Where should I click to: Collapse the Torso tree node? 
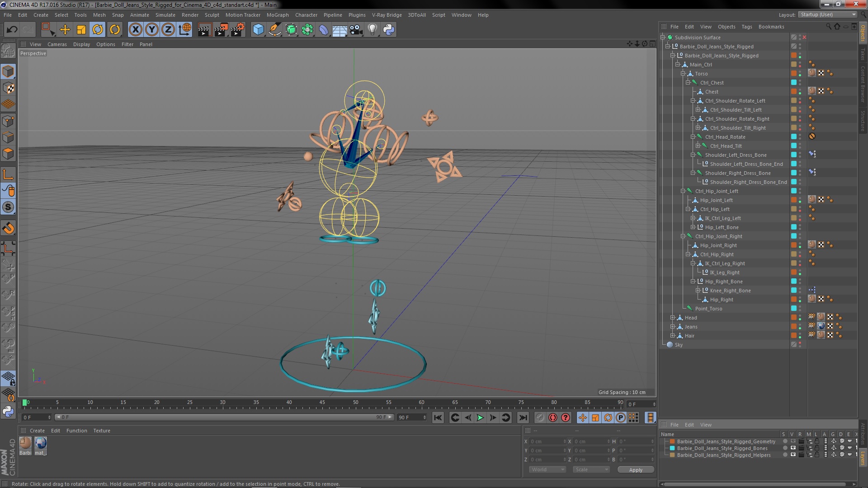tap(683, 74)
